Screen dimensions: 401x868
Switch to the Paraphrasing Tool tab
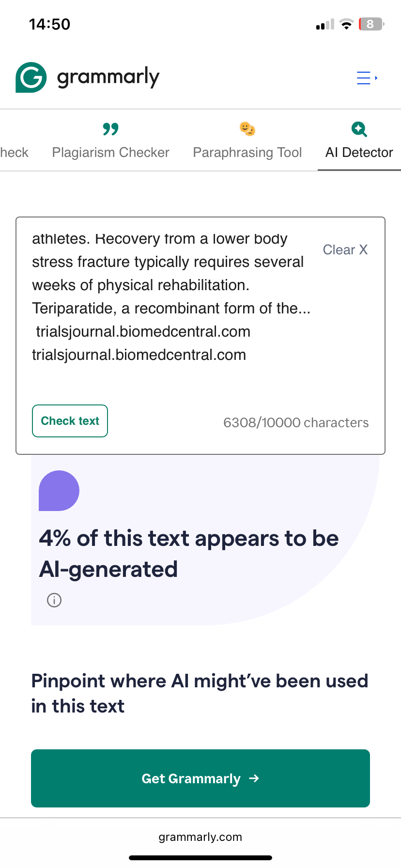[x=247, y=153]
